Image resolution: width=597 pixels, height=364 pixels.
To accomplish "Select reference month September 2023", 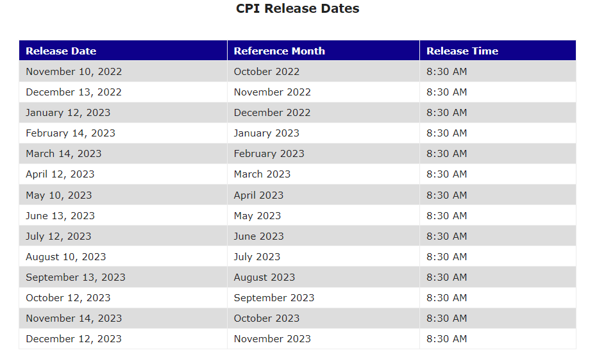I will click(274, 298).
